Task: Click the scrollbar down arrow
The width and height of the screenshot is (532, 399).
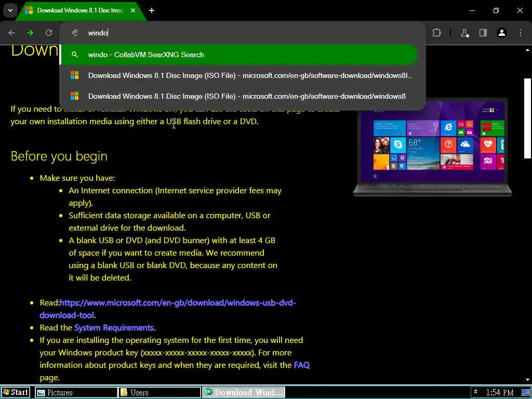Action: [527, 380]
